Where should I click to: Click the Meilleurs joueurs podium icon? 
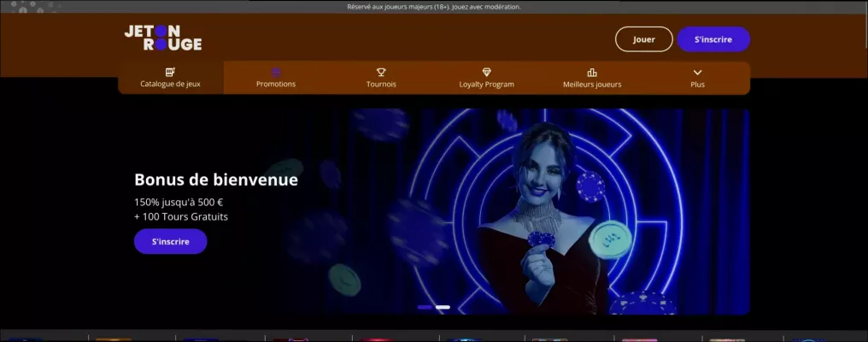[x=592, y=72]
